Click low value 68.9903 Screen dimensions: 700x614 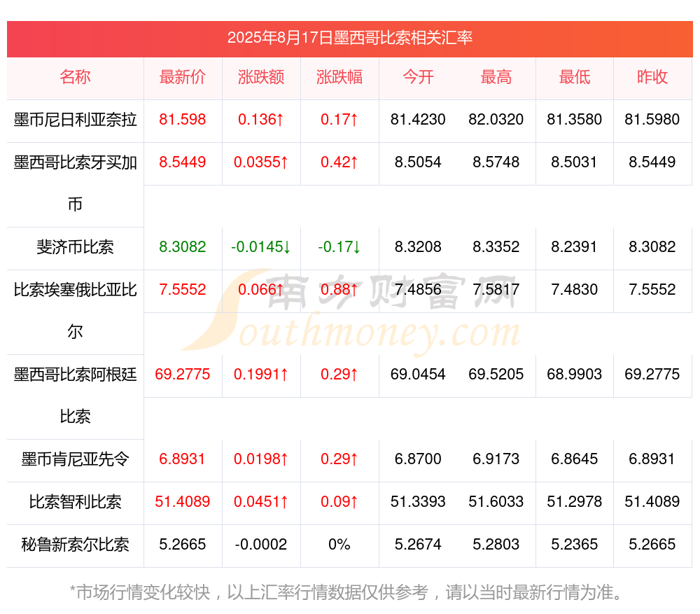coord(575,374)
